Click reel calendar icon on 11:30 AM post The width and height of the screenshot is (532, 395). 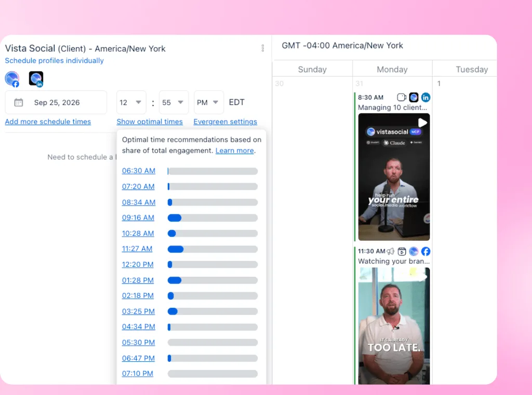pyautogui.click(x=402, y=251)
